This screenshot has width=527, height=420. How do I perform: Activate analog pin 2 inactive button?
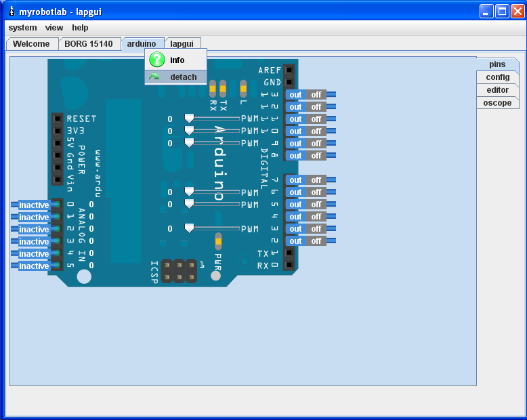coord(34,229)
